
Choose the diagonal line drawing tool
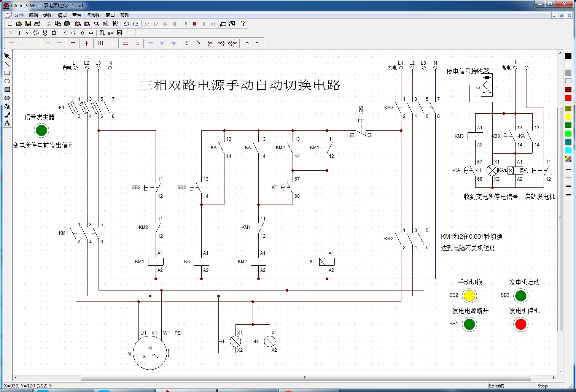[x=7, y=64]
